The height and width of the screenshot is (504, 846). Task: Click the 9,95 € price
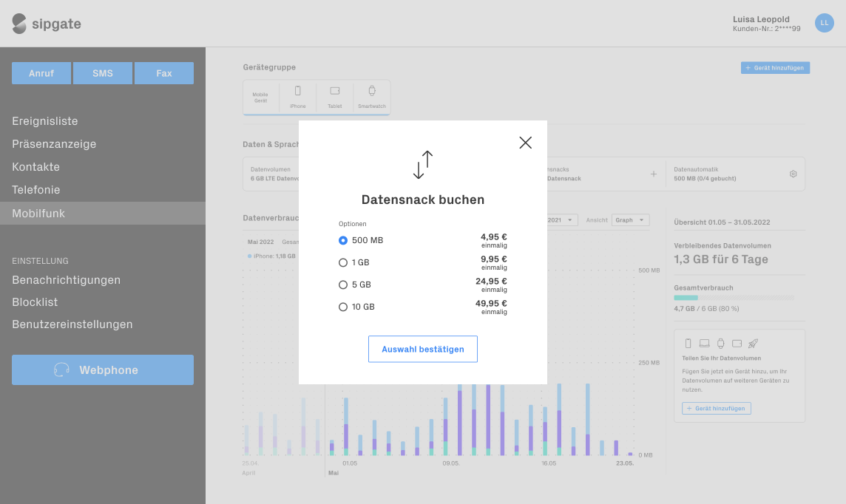tap(494, 259)
